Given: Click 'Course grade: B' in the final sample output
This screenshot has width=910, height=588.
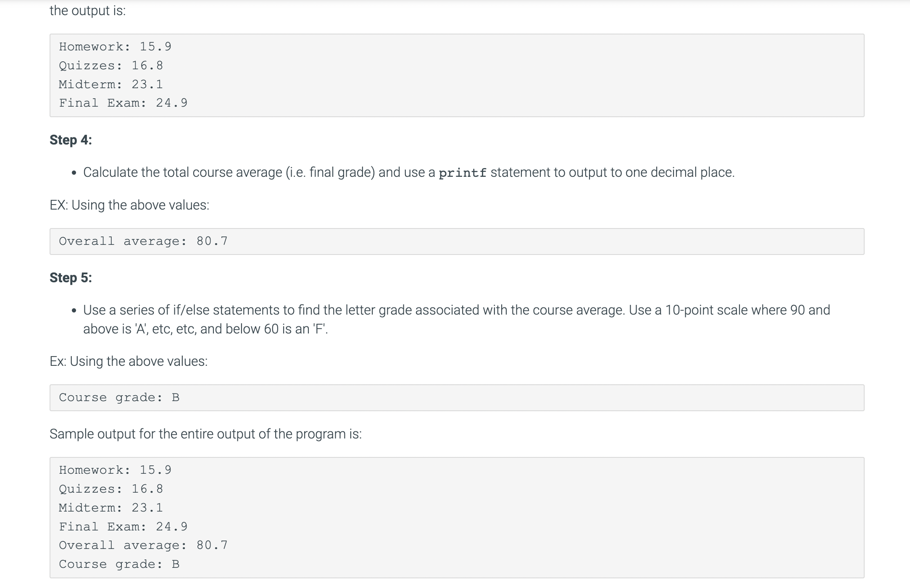Looking at the screenshot, I should 119,564.
